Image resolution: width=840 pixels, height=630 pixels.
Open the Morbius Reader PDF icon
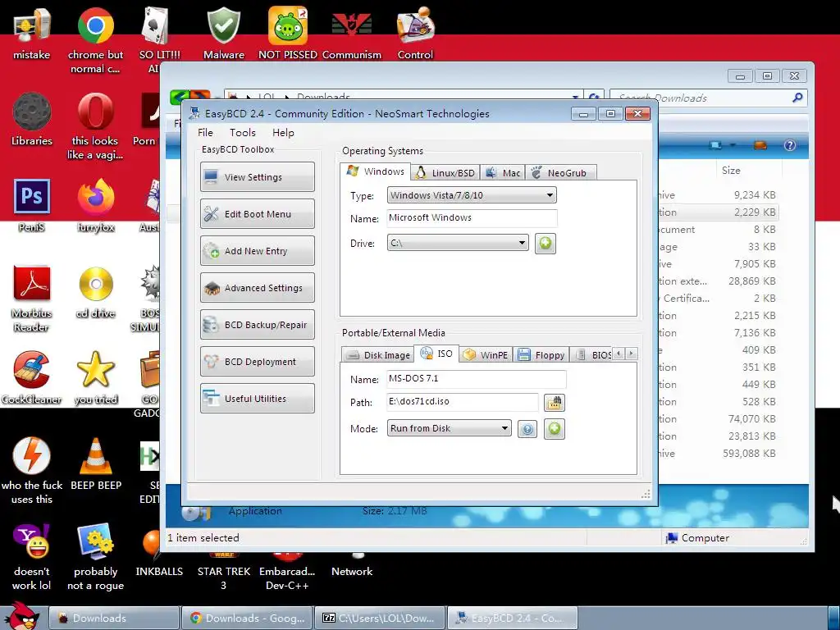32,299
